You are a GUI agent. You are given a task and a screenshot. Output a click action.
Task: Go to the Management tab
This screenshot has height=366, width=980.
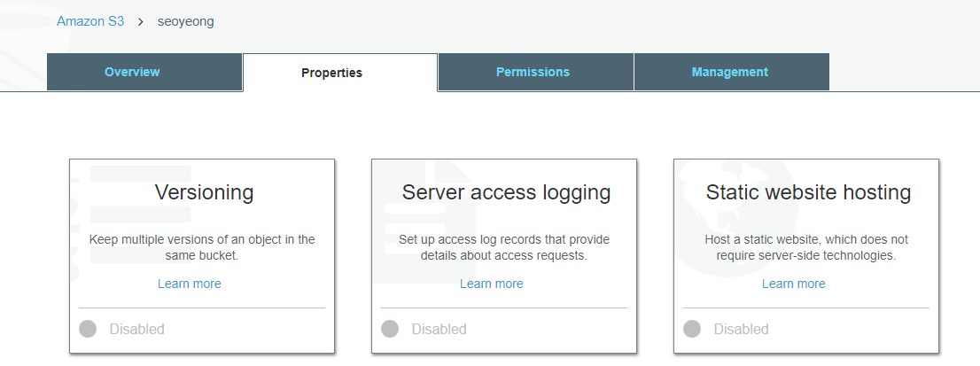pos(730,72)
